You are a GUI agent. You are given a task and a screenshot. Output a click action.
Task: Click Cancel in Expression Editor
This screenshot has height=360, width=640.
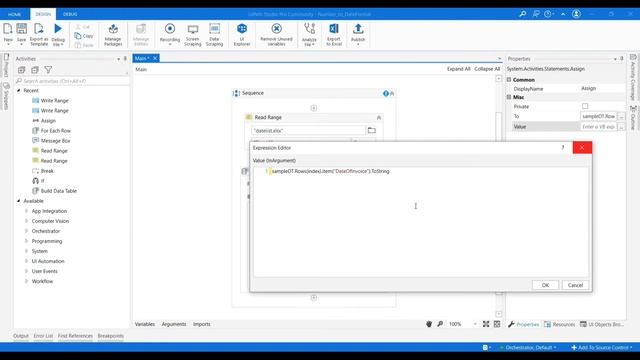575,285
